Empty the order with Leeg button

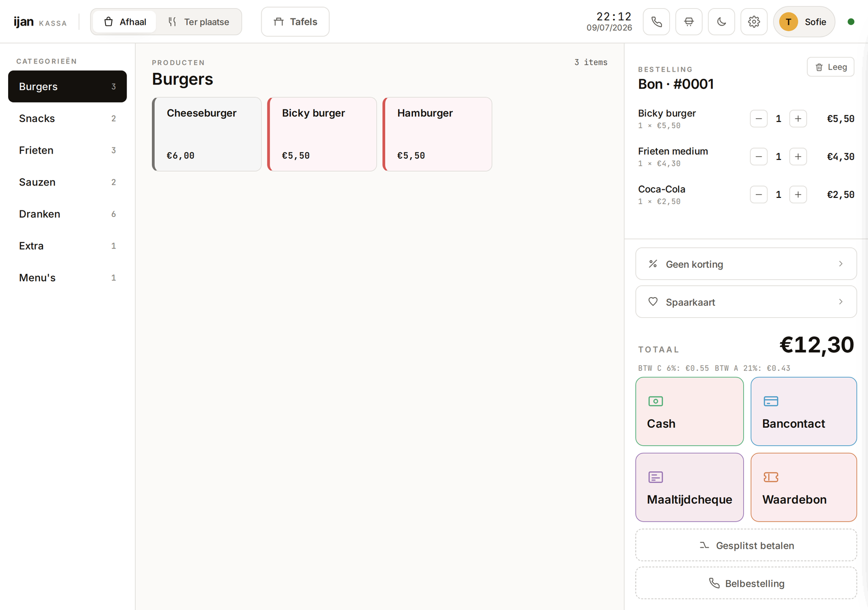(831, 67)
